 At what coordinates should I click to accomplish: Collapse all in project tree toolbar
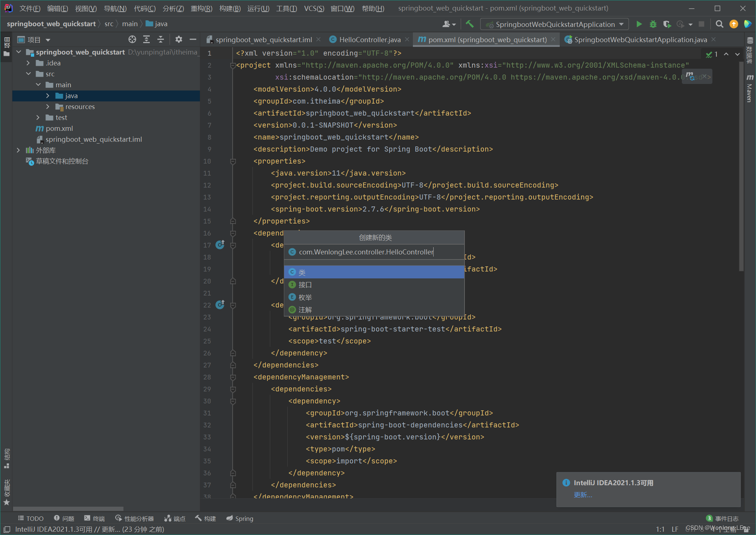point(161,39)
